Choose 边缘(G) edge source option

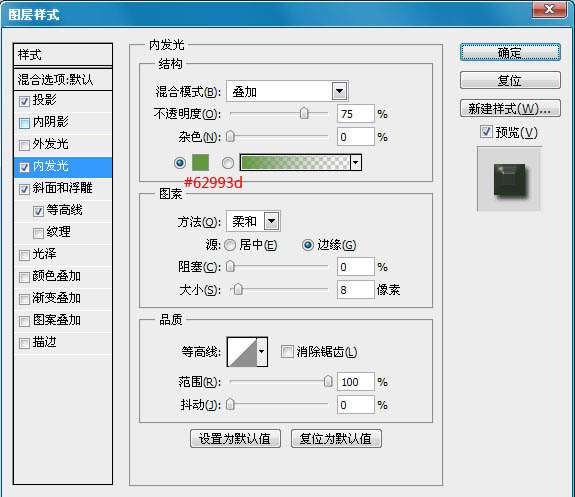(308, 245)
